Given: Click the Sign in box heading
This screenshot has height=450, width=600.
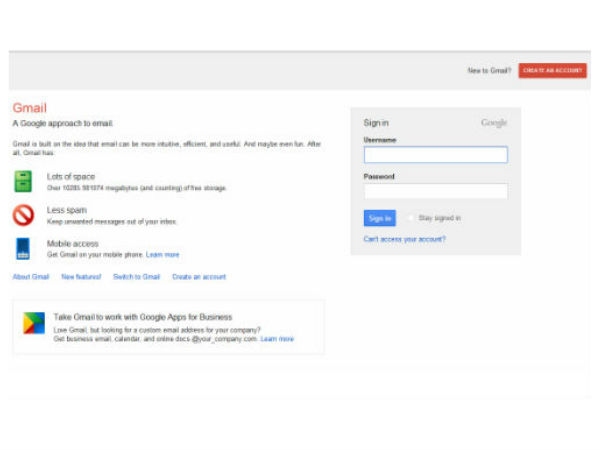Looking at the screenshot, I should (x=376, y=123).
